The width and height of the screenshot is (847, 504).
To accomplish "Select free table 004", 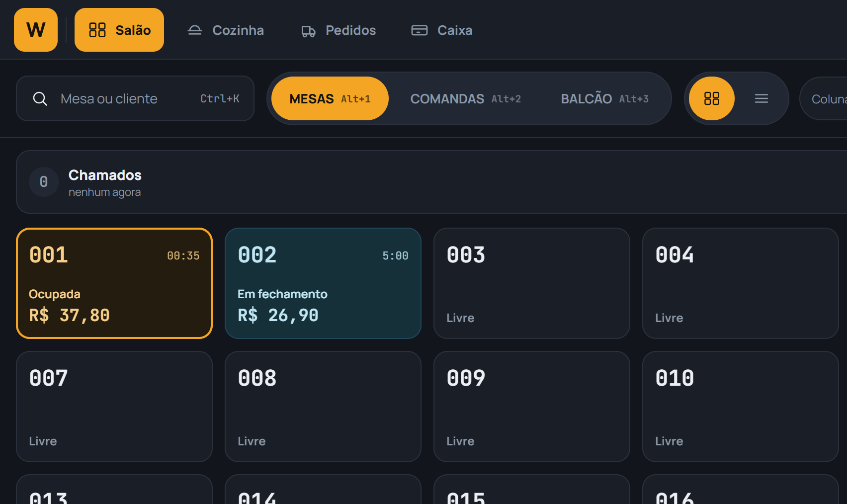I will coord(741,283).
